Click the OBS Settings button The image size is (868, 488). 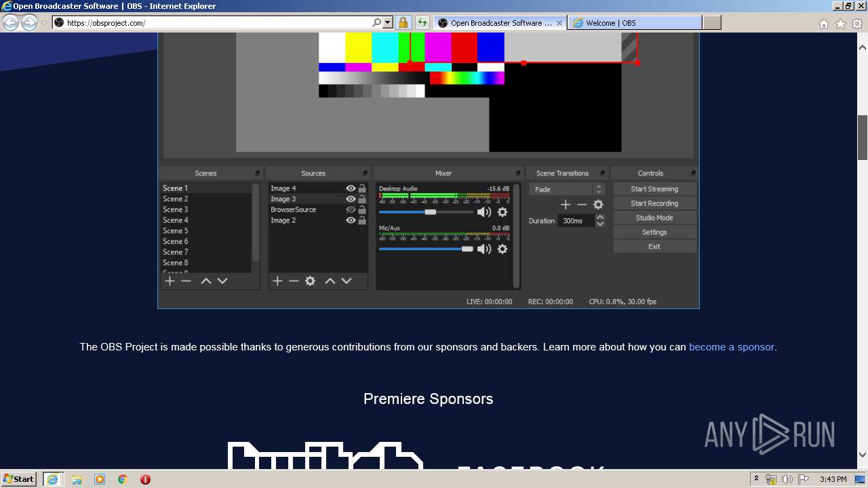654,232
